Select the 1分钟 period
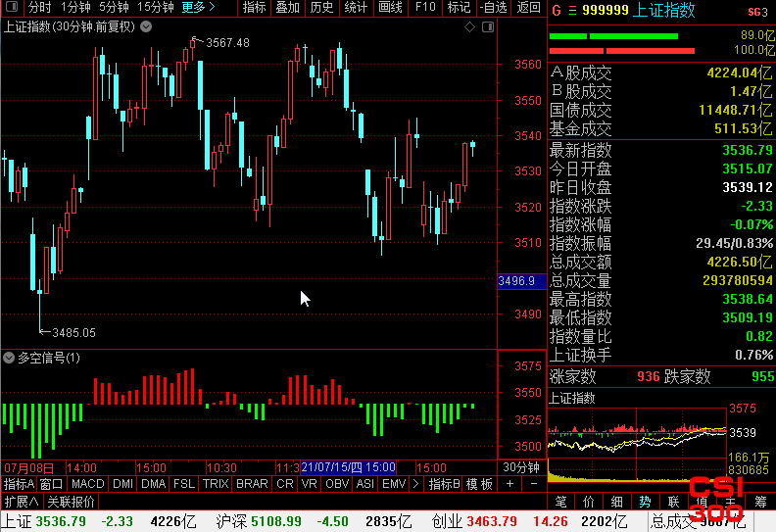The height and width of the screenshot is (532, 776). tap(75, 7)
